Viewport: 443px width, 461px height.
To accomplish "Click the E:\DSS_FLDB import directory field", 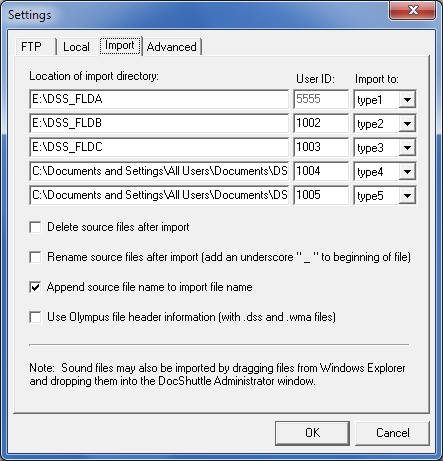I will click(x=159, y=123).
